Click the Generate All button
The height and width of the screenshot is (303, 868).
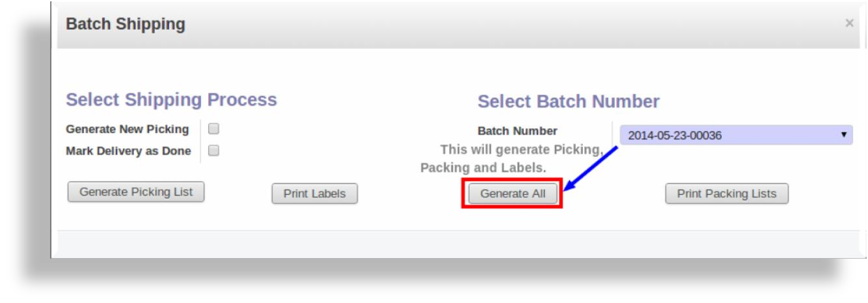point(512,194)
